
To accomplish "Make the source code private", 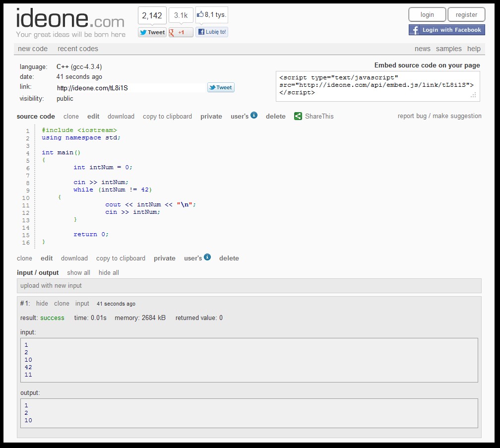I will pyautogui.click(x=211, y=116).
